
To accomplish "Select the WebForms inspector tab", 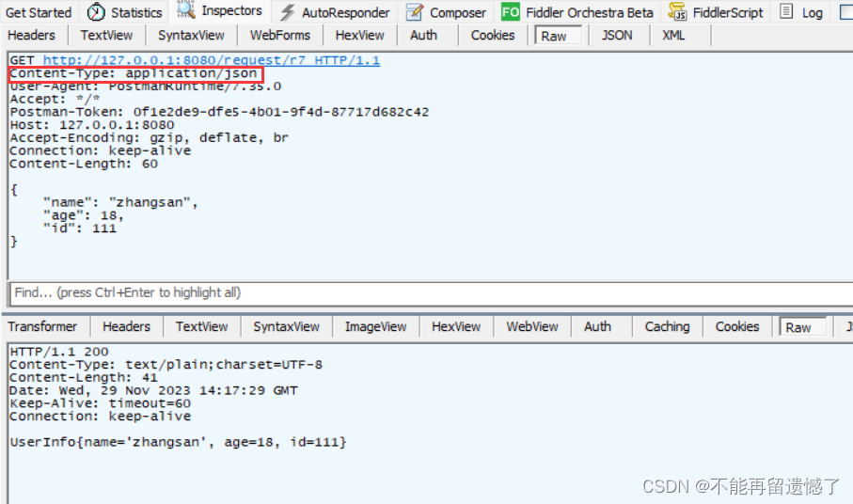I will [x=280, y=36].
